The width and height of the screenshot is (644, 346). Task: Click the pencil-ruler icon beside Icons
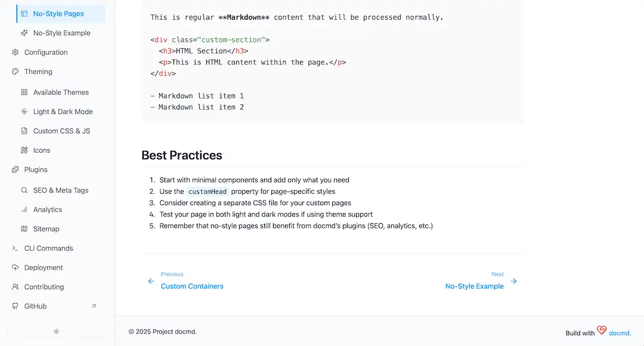(24, 150)
